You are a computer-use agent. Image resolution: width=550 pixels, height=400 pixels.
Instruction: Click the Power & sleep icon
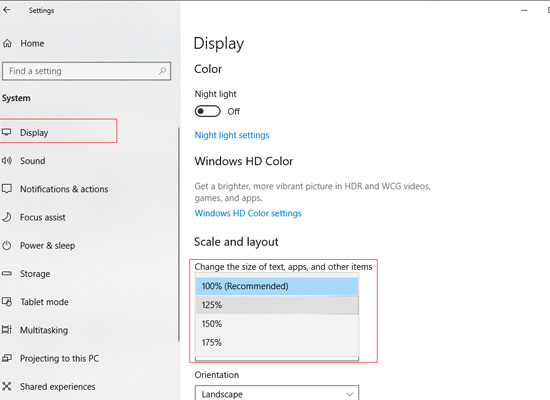pos(7,245)
